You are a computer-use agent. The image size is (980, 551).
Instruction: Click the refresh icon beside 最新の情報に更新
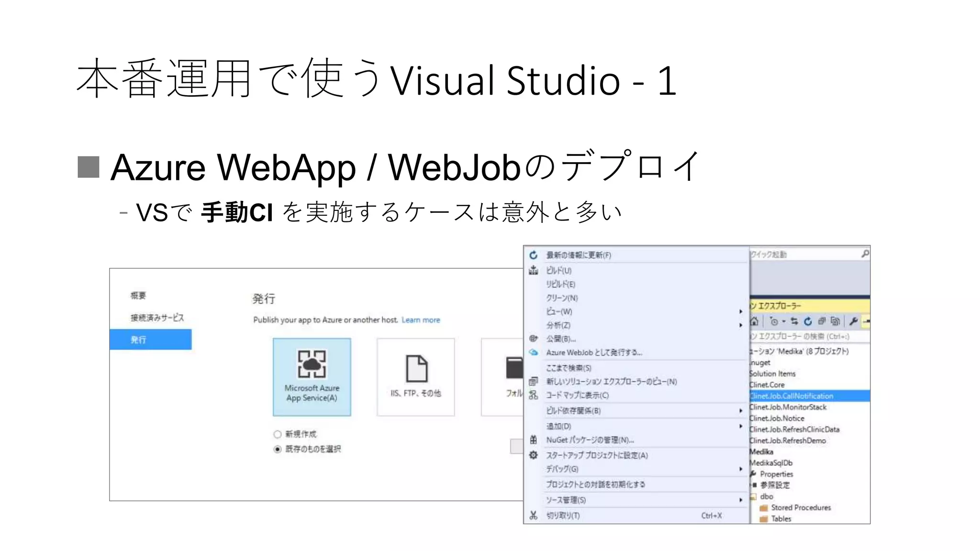(x=534, y=255)
